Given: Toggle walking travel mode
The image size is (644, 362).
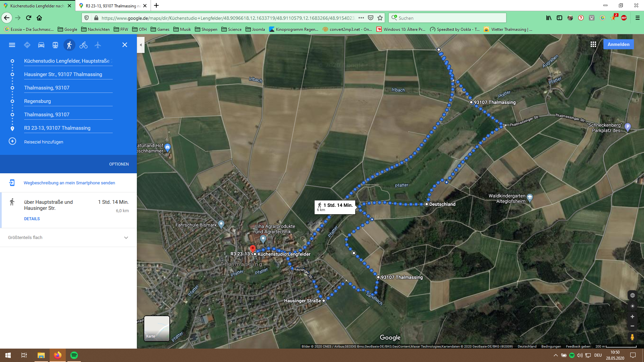Looking at the screenshot, I should (x=69, y=45).
